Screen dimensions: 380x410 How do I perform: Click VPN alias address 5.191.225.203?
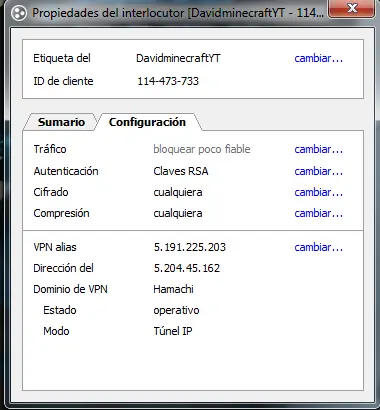tap(190, 247)
